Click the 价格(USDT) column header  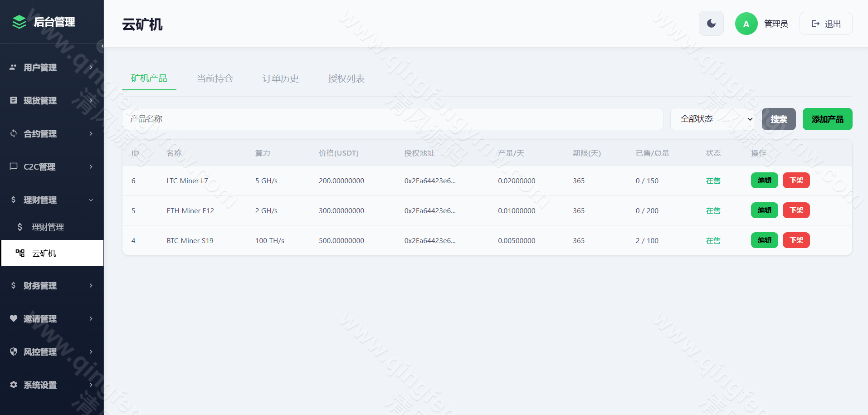339,153
